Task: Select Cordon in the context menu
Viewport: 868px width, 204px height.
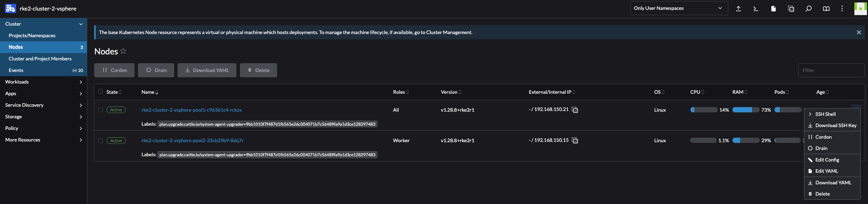Action: coord(832,137)
